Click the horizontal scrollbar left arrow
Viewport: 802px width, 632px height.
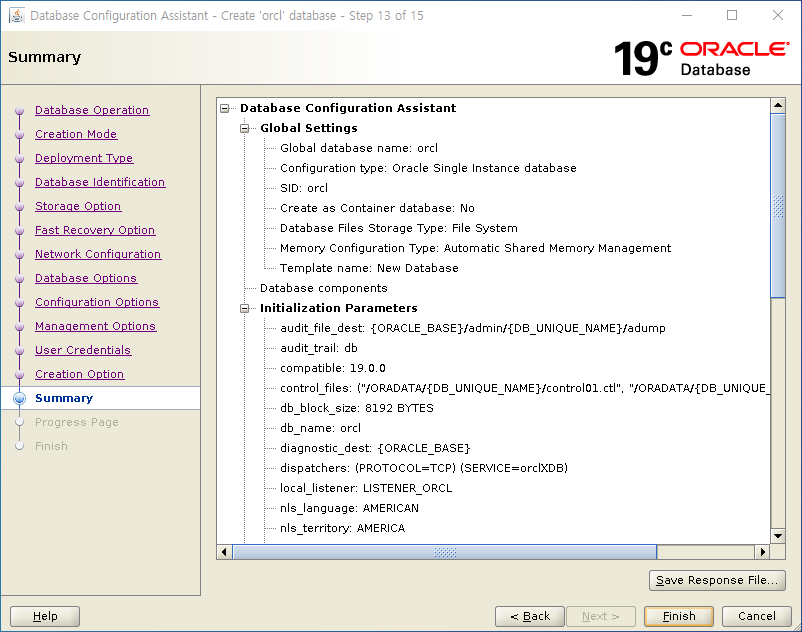point(224,552)
